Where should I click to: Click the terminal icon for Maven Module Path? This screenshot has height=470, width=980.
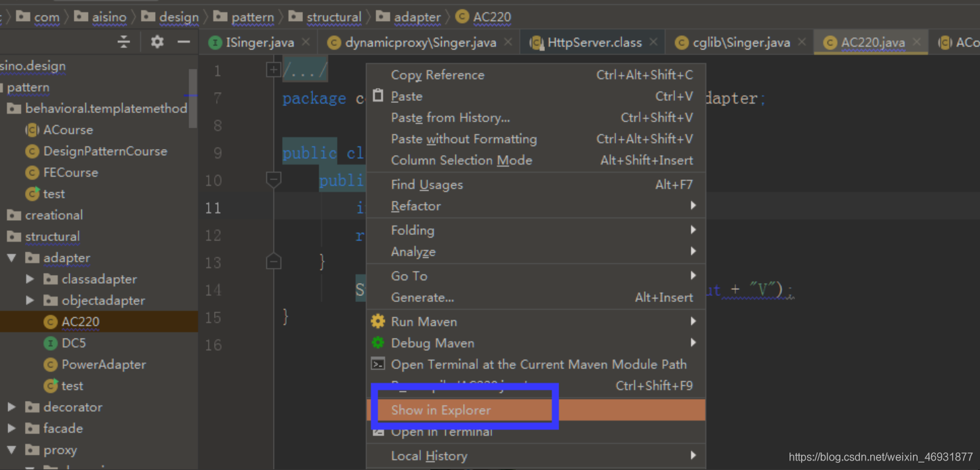378,364
